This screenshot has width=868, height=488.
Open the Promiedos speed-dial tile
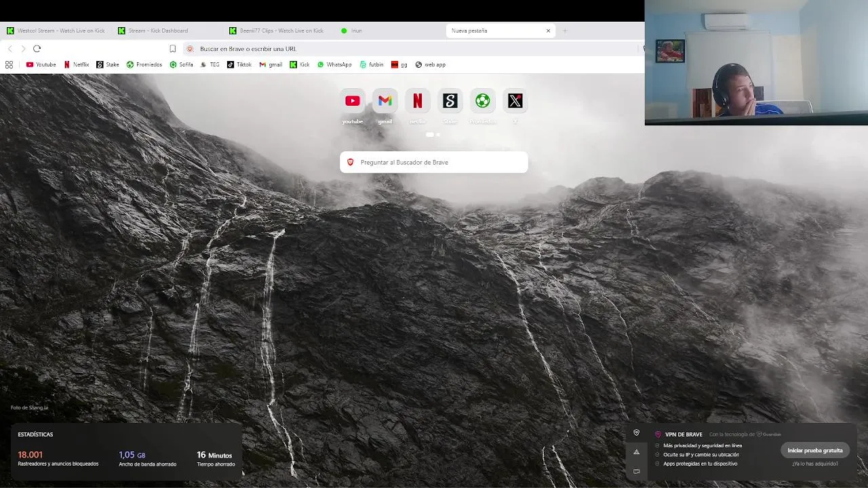482,101
